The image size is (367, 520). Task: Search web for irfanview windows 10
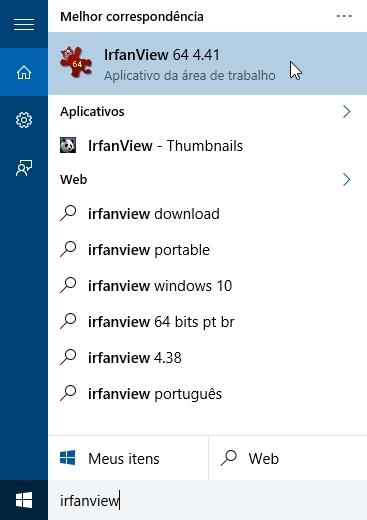[207, 286]
